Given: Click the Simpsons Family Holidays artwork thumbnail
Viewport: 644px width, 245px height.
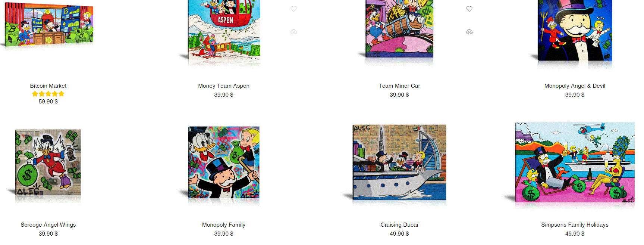Looking at the screenshot, I should point(575,162).
